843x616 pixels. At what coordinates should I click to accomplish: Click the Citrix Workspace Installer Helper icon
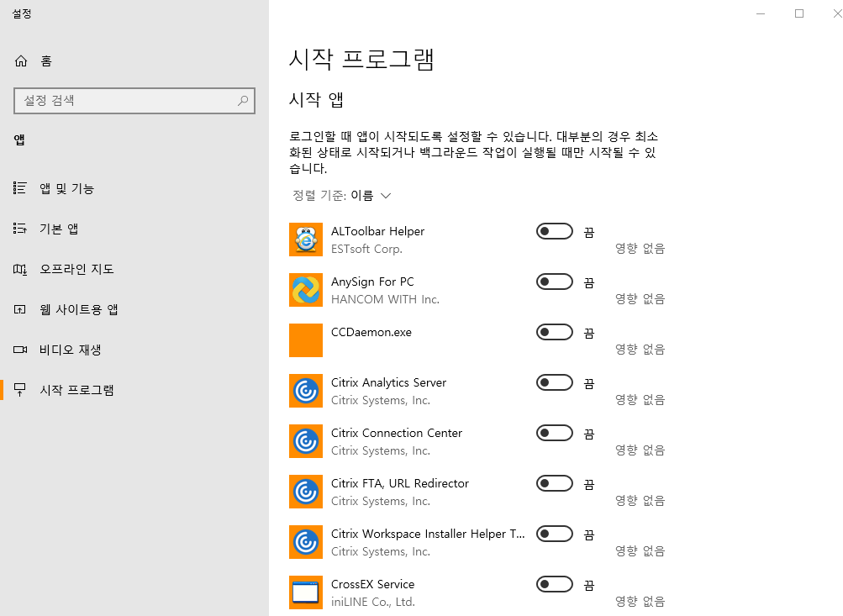306,542
